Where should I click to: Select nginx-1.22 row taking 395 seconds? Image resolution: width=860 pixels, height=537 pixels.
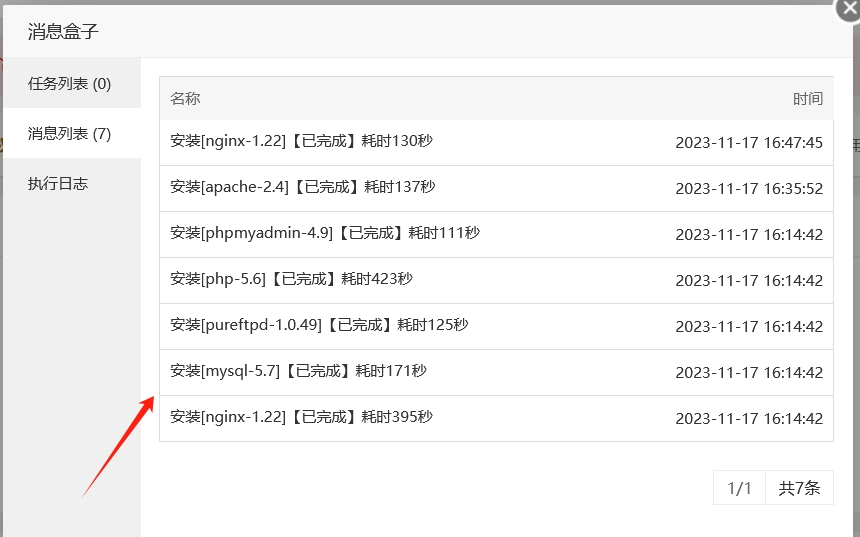(301, 418)
